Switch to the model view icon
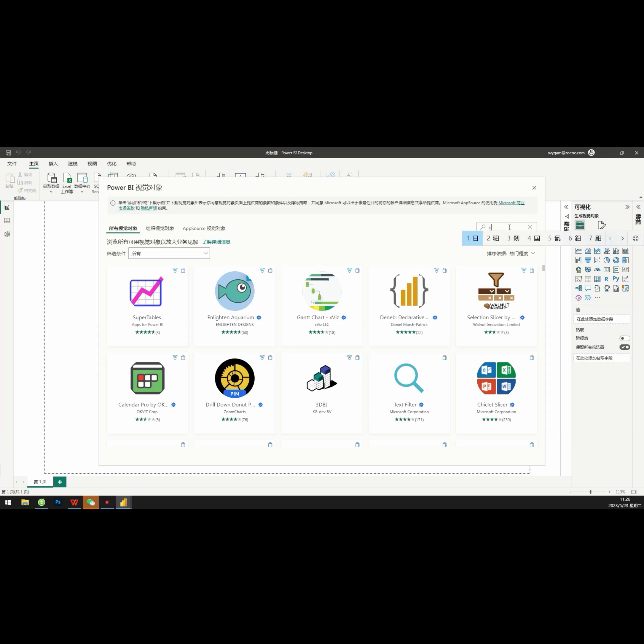 pos(7,234)
